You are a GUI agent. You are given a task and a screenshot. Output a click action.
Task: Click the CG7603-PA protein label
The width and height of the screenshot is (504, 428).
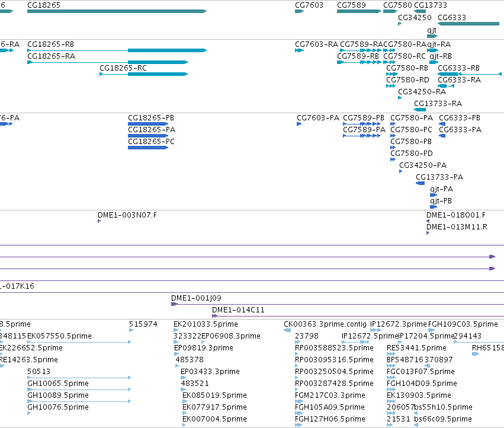pos(318,118)
